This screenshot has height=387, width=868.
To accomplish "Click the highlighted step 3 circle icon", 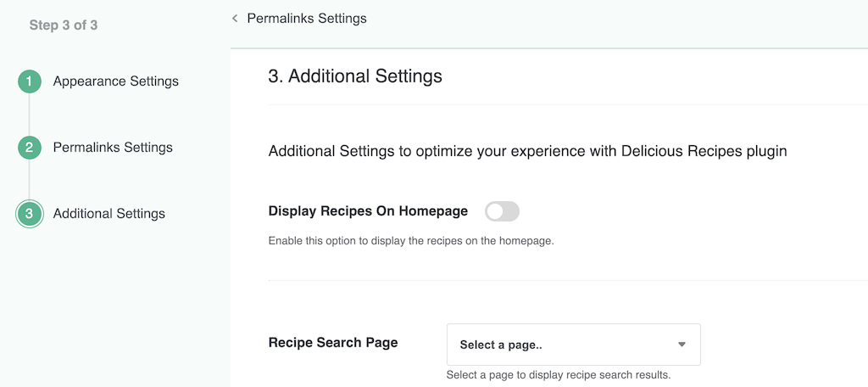I will click(29, 214).
